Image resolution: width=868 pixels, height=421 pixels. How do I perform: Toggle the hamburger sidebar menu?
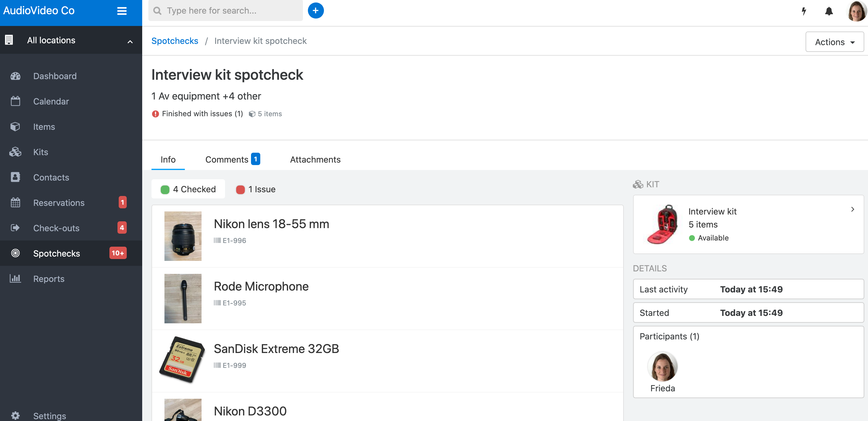122,11
